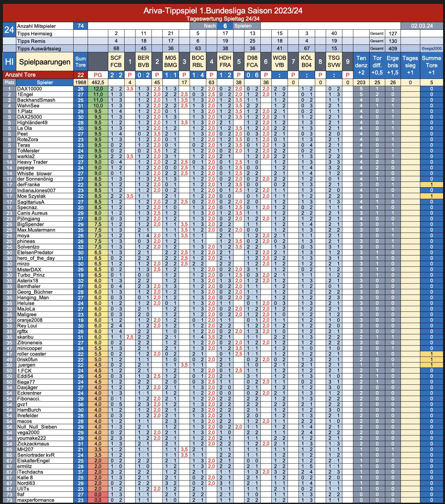Click the points total '462,5'
The image size is (445, 504).
coord(98,82)
